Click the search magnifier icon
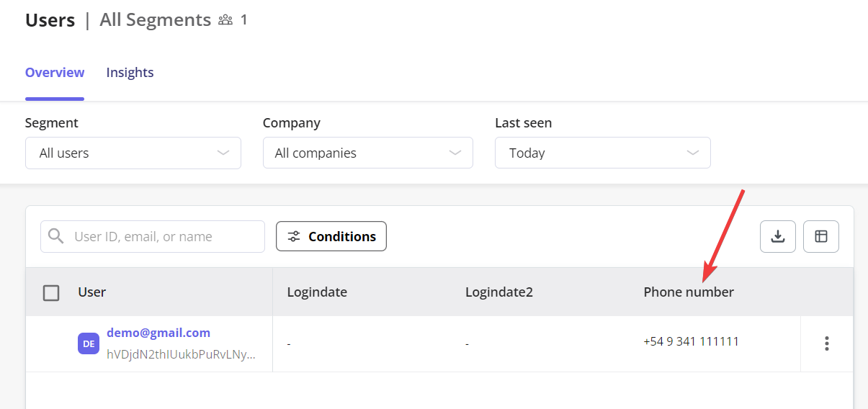 55,236
